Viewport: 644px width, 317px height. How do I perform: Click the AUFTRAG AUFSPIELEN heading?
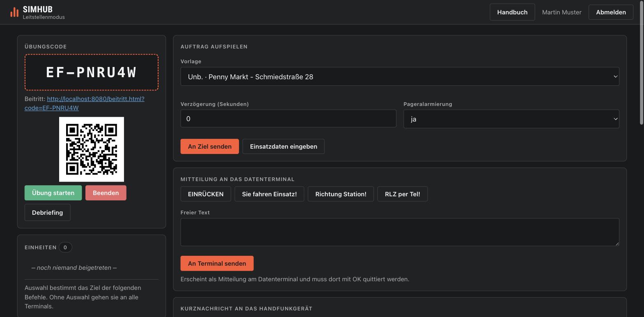click(x=214, y=47)
